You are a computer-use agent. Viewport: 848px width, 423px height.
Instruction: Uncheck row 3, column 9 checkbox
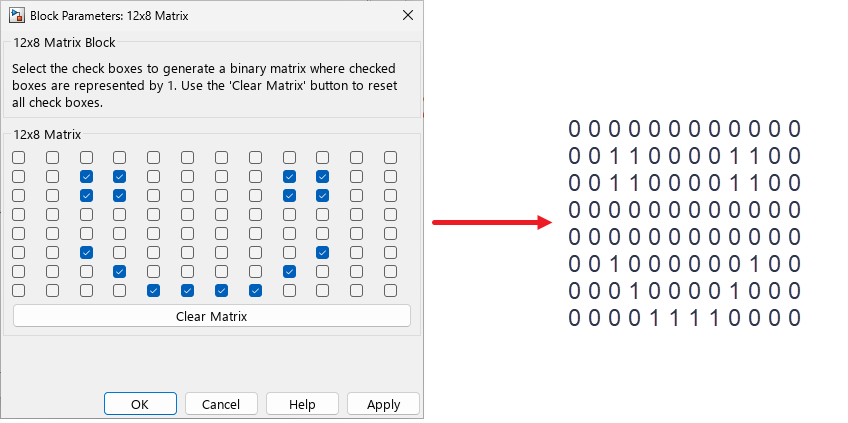(290, 195)
